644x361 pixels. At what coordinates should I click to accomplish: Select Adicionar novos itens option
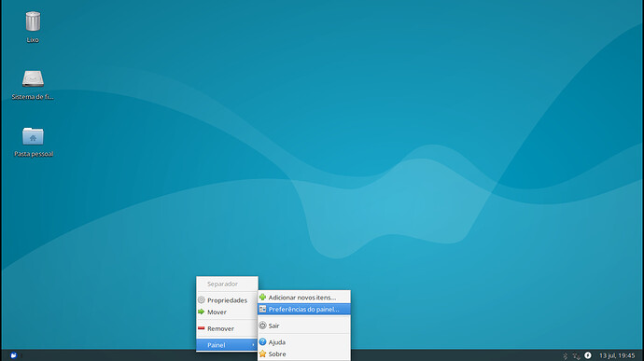pos(304,298)
